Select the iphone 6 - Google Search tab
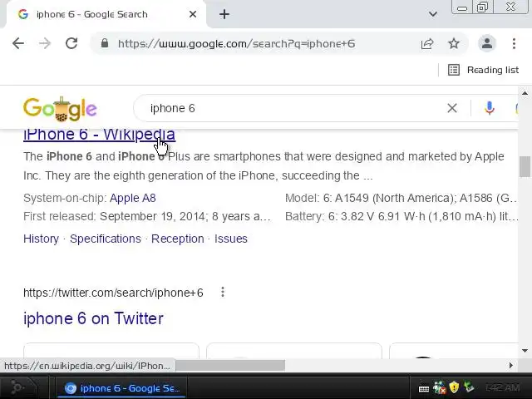532x399 pixels. 106,14
